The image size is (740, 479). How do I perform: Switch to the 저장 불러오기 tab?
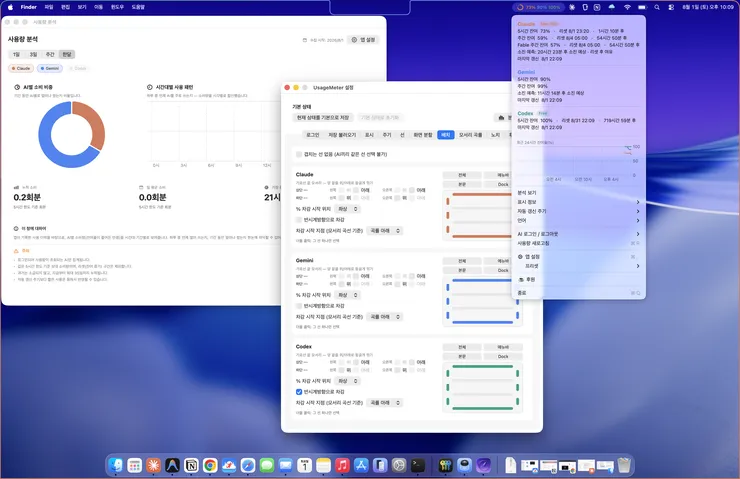pos(342,135)
